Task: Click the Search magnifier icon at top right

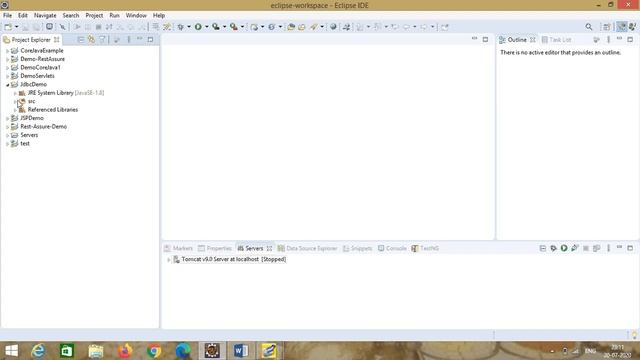Action: tap(589, 27)
